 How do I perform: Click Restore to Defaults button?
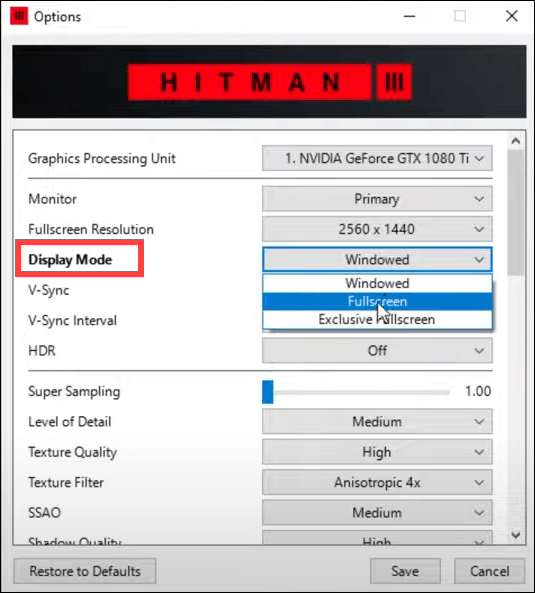[x=85, y=571]
